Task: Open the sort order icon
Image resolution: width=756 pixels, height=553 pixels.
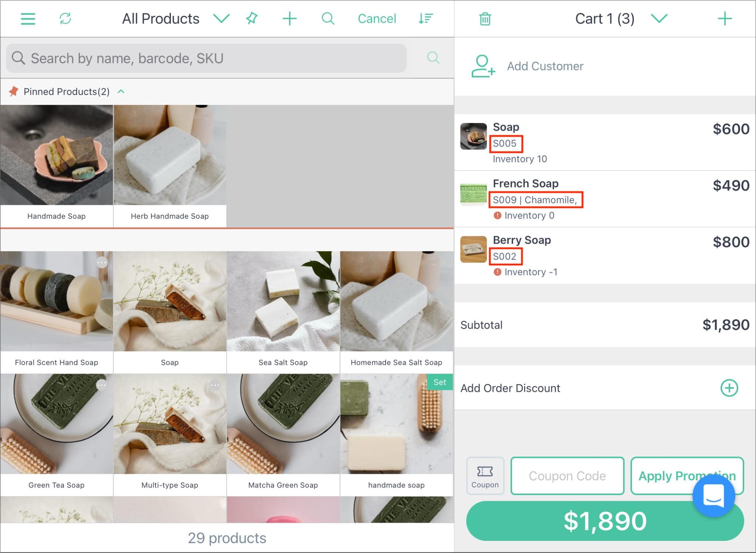Action: point(426,19)
